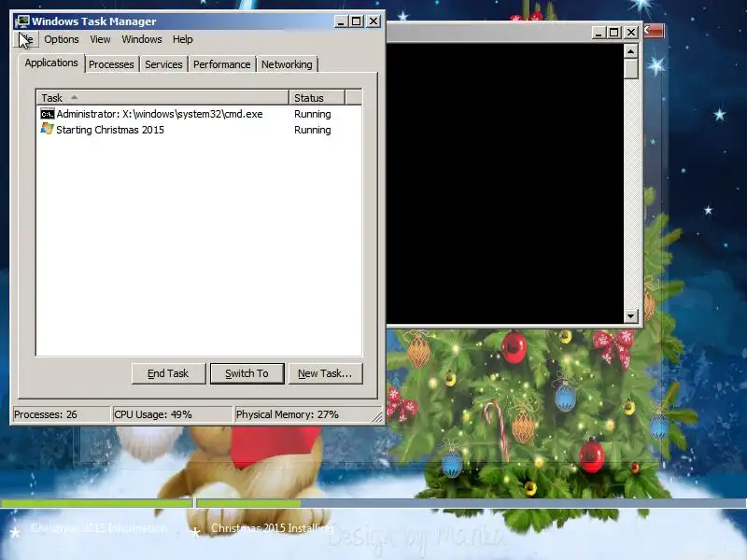
Task: Click the Christmas 2015 Installing step label
Action: click(272, 528)
